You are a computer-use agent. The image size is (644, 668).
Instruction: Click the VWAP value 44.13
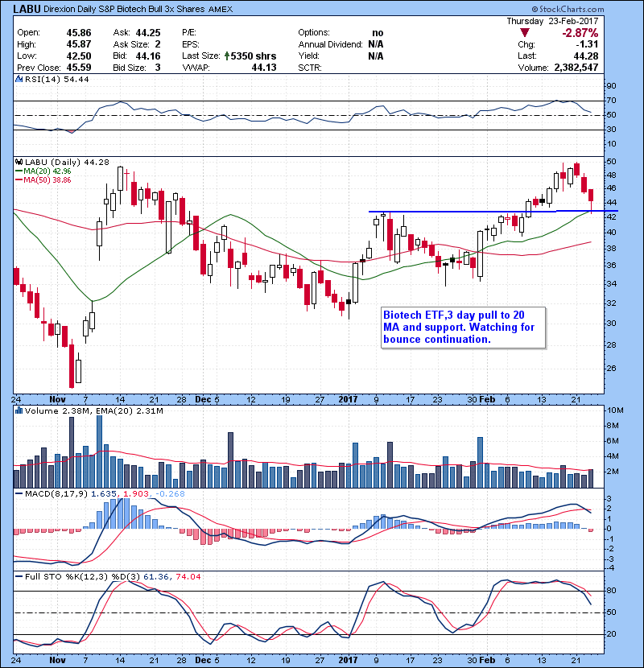pos(264,68)
